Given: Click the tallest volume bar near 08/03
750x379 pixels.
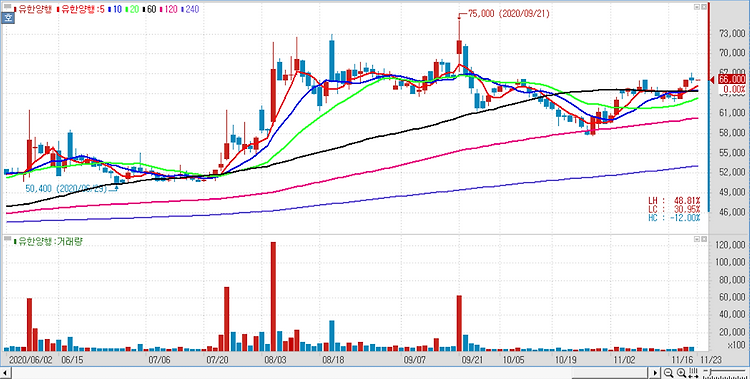Looking at the screenshot, I should click(274, 297).
